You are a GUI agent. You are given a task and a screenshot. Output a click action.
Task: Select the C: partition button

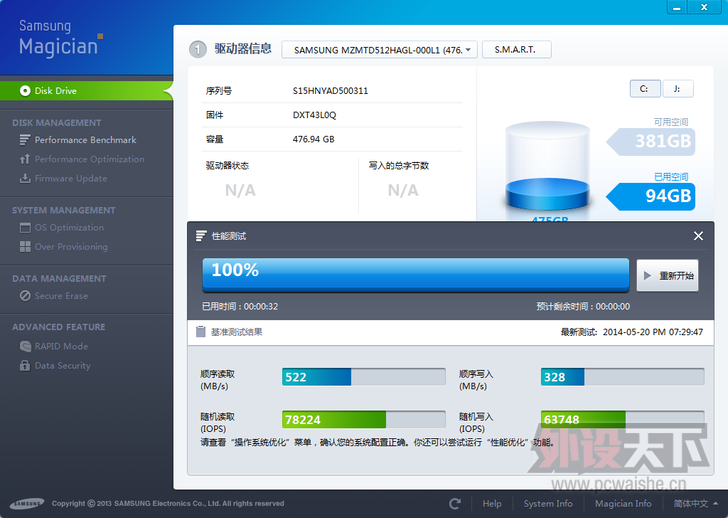coord(645,89)
